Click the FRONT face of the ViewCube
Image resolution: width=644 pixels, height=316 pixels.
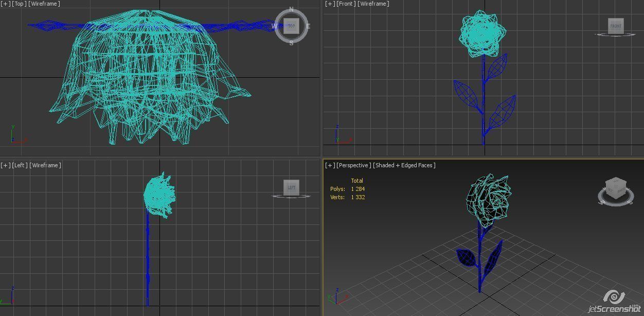[x=616, y=26]
